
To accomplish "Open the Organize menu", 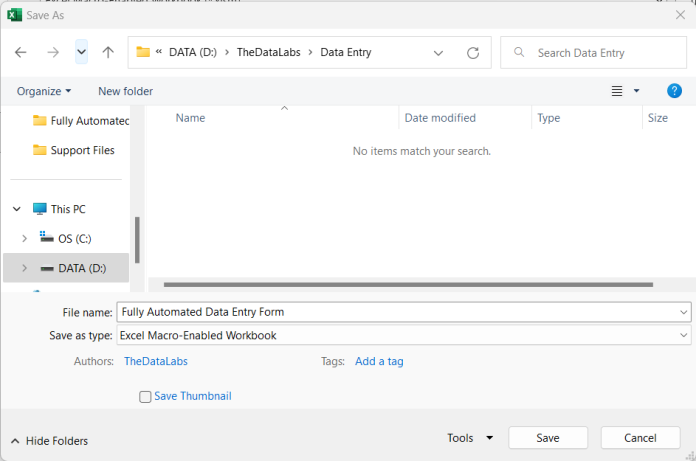I will [44, 91].
